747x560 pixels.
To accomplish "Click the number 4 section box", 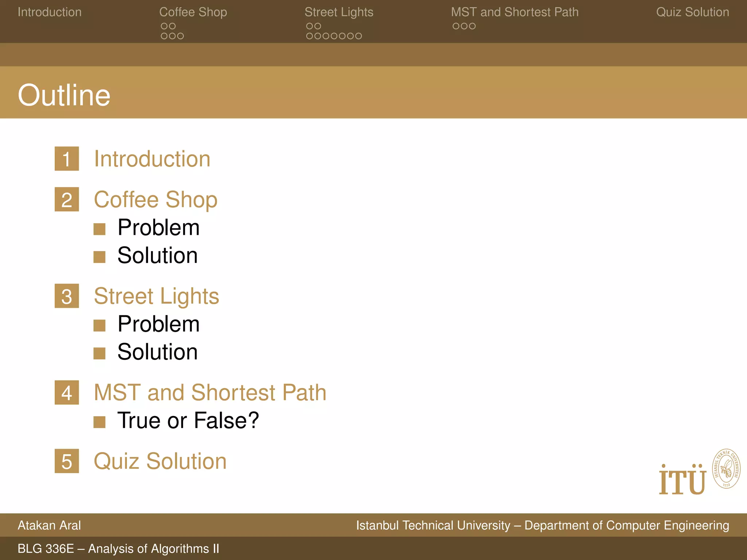I will [x=67, y=392].
